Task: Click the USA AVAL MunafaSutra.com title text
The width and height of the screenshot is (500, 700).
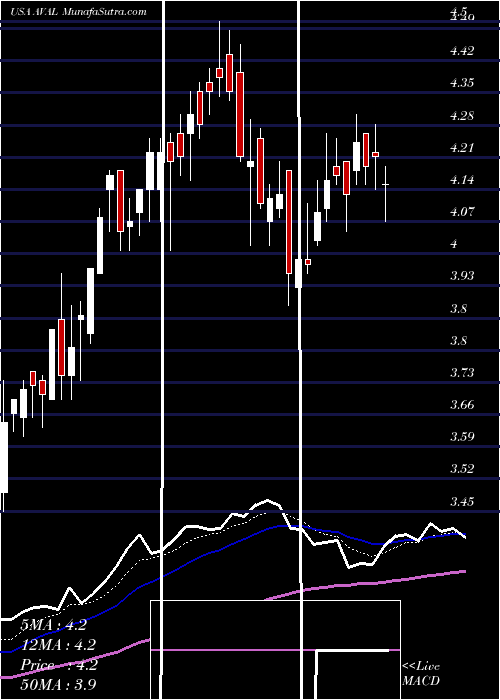Action: 79,12
